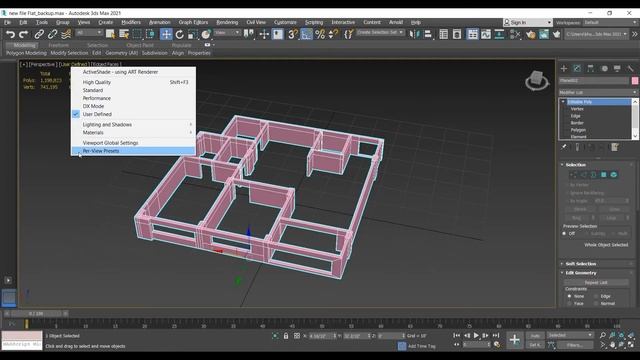This screenshot has height=360, width=640.
Task: Open the Scene Explorer icon
Action: pyautogui.click(x=444, y=34)
